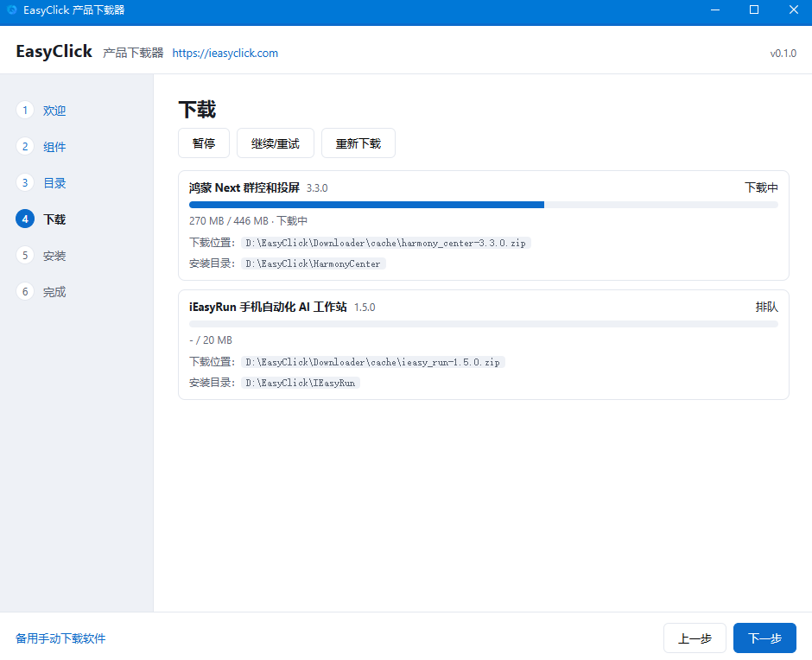Minimize the EasyClick downloader window

click(x=715, y=10)
